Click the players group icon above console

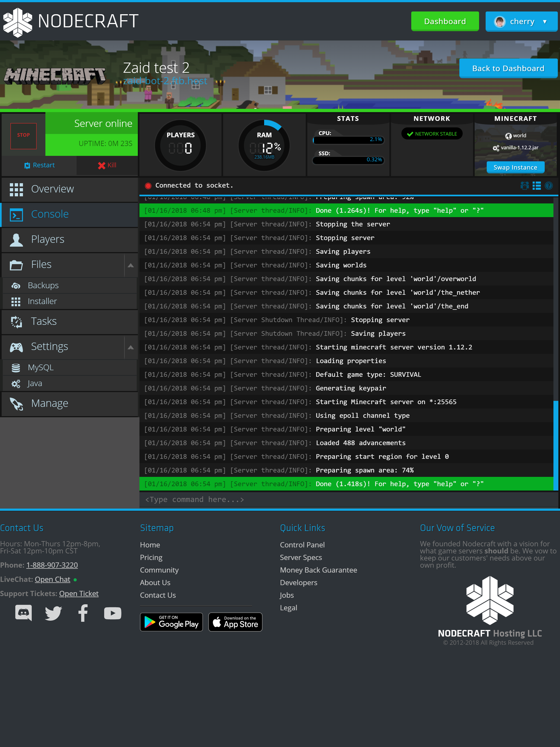524,185
